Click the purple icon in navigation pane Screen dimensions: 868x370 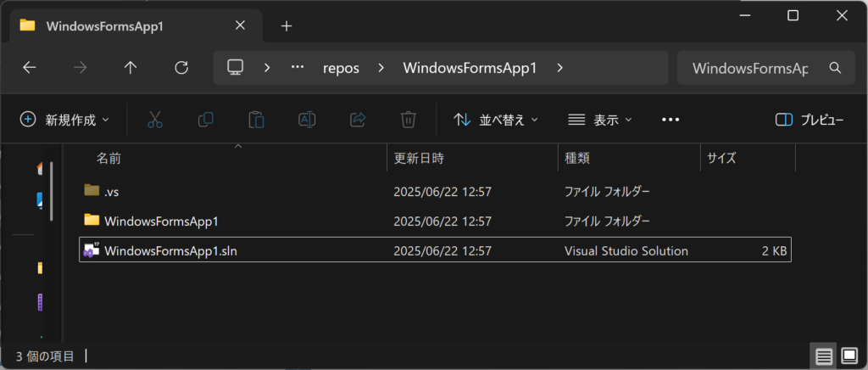[40, 302]
